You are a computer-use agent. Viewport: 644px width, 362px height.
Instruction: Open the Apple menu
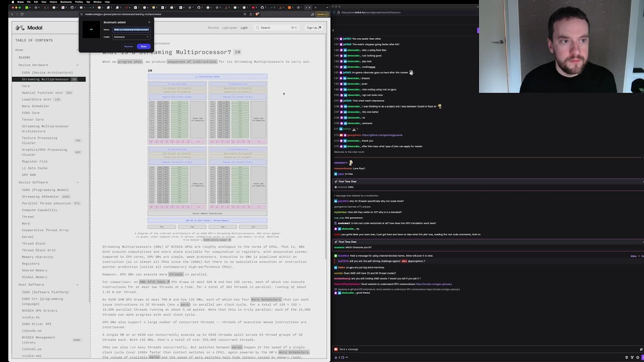13,2
